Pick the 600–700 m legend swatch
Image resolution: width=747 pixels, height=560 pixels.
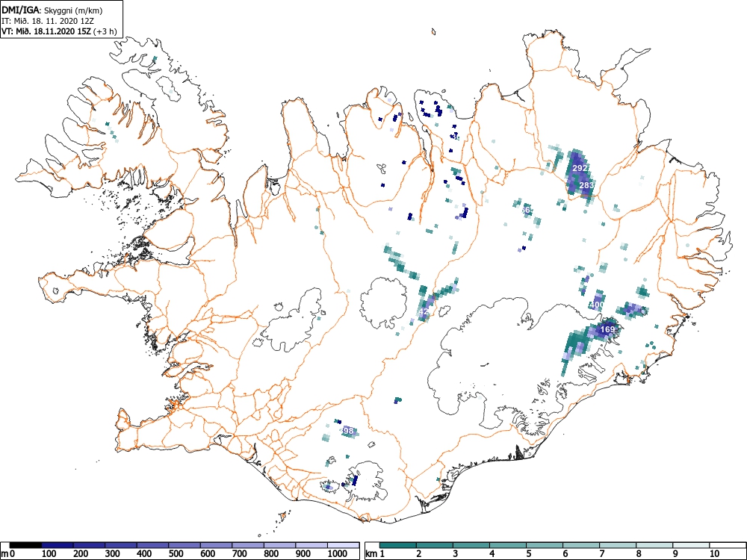tap(217, 545)
